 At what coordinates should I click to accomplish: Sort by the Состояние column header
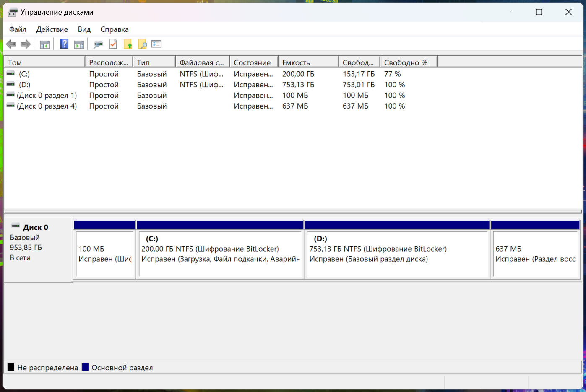254,62
